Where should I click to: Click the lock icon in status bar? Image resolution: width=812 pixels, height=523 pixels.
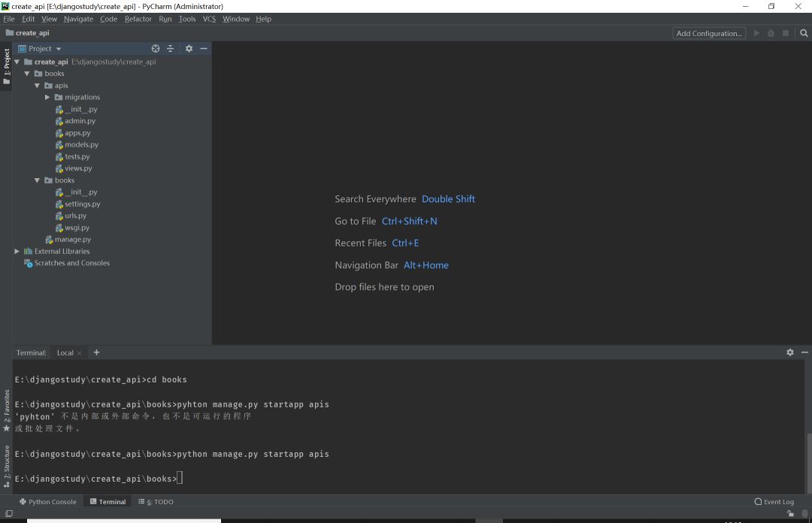(790, 513)
